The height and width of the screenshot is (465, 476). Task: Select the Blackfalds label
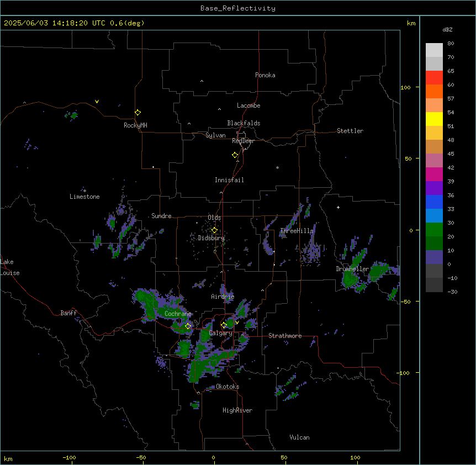(244, 123)
